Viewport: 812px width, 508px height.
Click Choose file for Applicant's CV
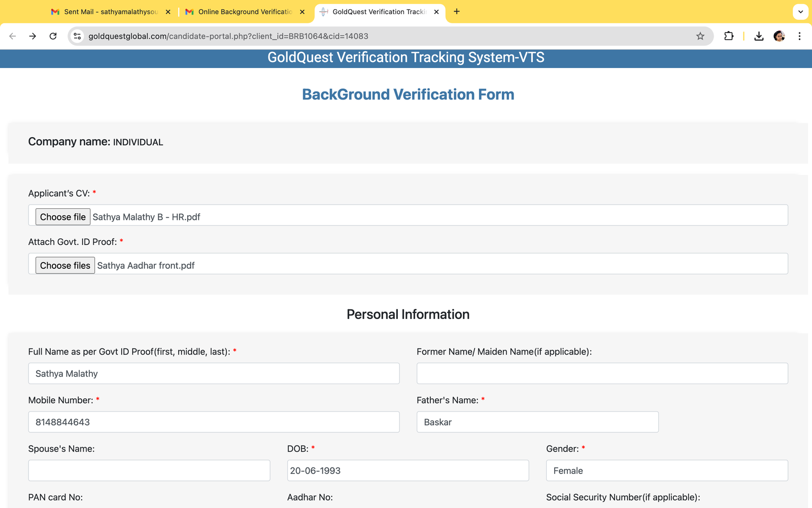tap(63, 217)
